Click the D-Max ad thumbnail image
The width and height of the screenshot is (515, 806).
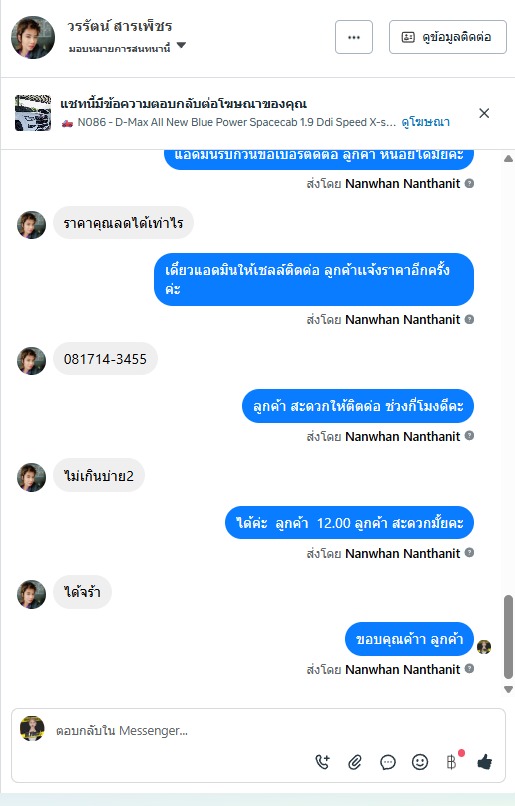click(x=33, y=113)
